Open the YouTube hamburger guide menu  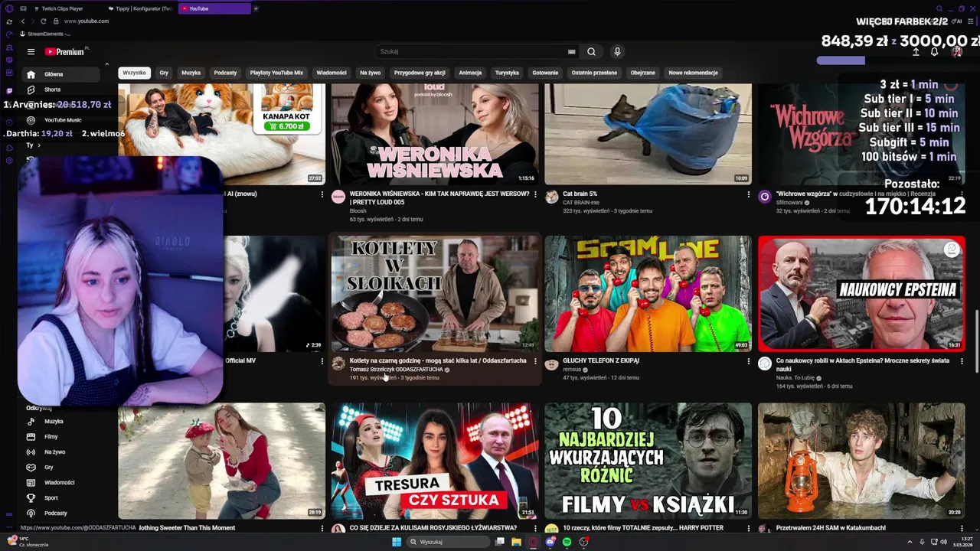pyautogui.click(x=31, y=52)
